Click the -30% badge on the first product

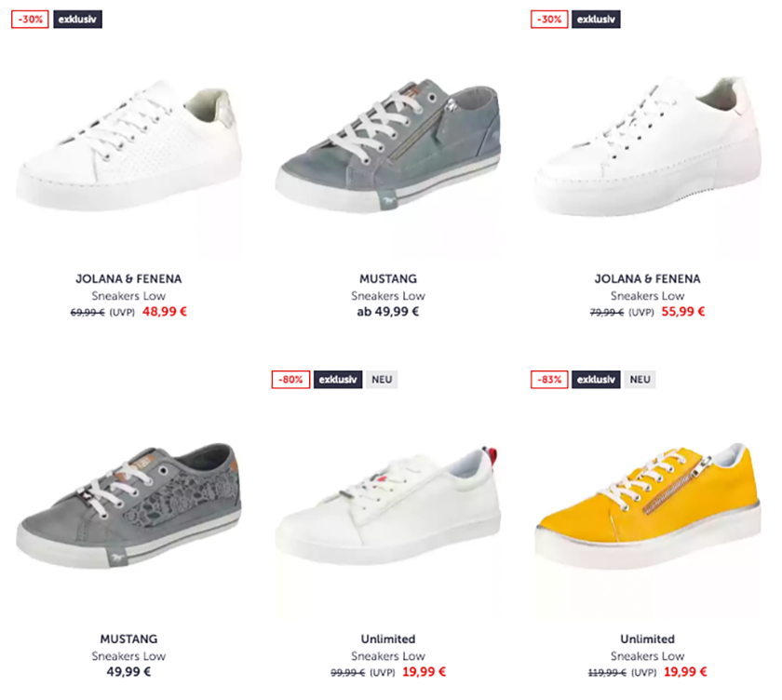pyautogui.click(x=30, y=20)
